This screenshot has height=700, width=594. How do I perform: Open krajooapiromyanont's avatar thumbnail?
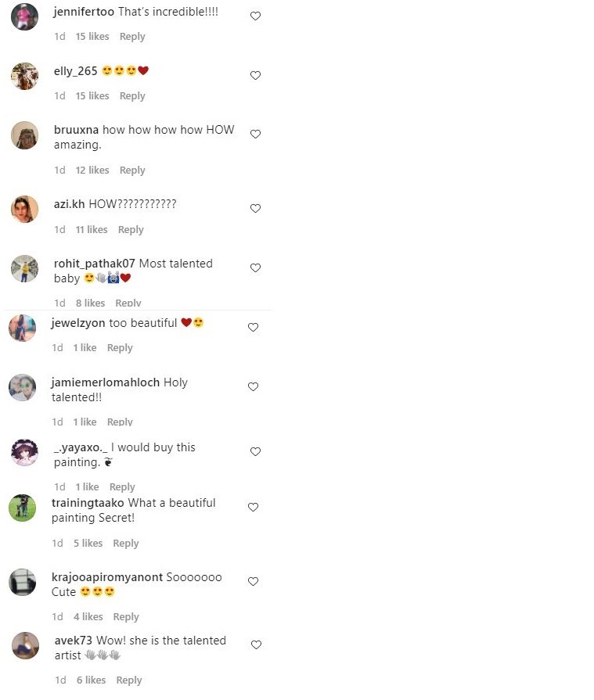[23, 582]
